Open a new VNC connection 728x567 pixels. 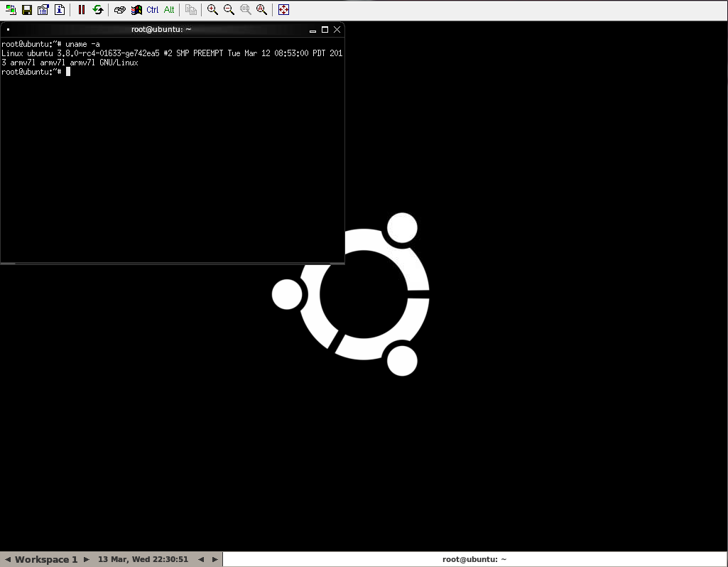coord(11,10)
